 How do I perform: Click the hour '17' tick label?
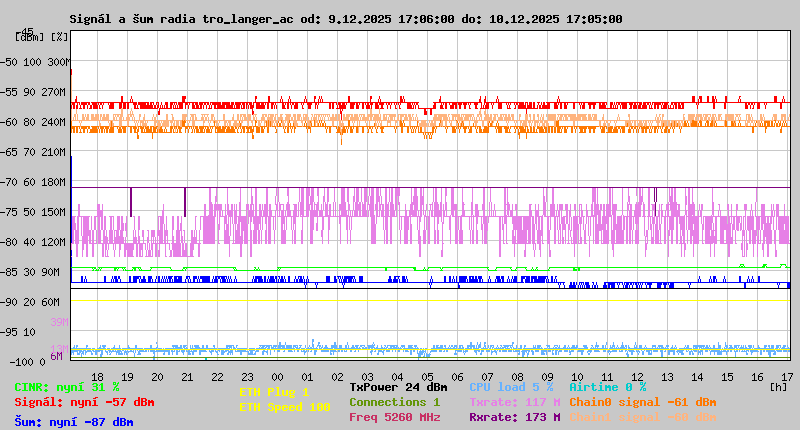tap(787, 377)
